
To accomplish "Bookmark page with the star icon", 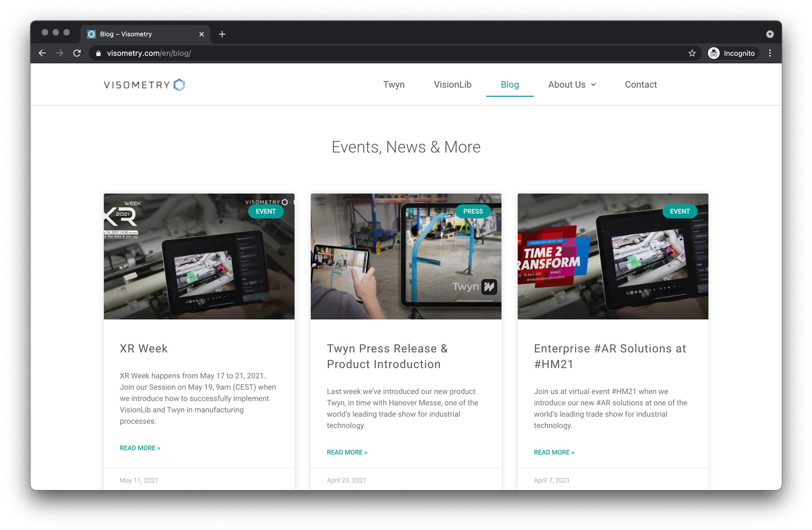I will 692,53.
